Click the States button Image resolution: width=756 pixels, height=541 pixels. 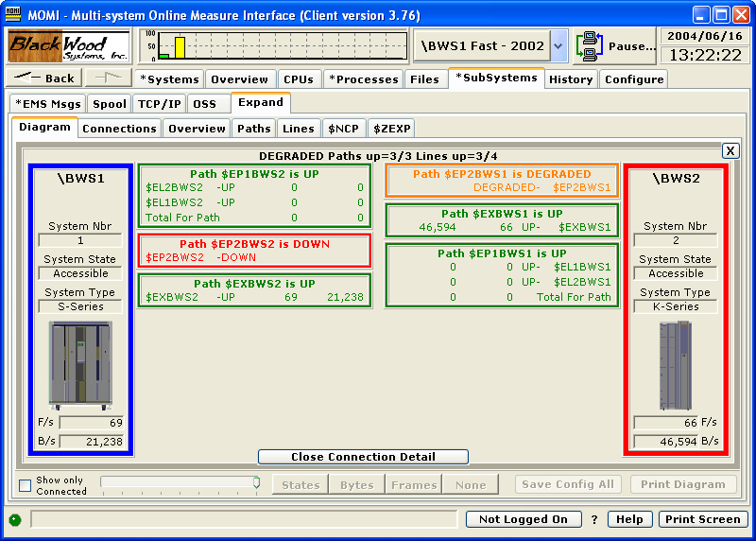point(301,484)
